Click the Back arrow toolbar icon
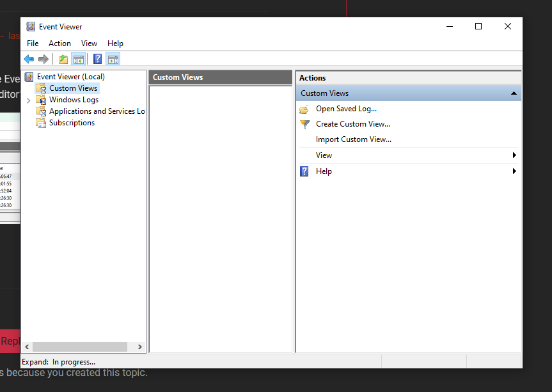Viewport: 552px width, 392px height. pyautogui.click(x=29, y=59)
